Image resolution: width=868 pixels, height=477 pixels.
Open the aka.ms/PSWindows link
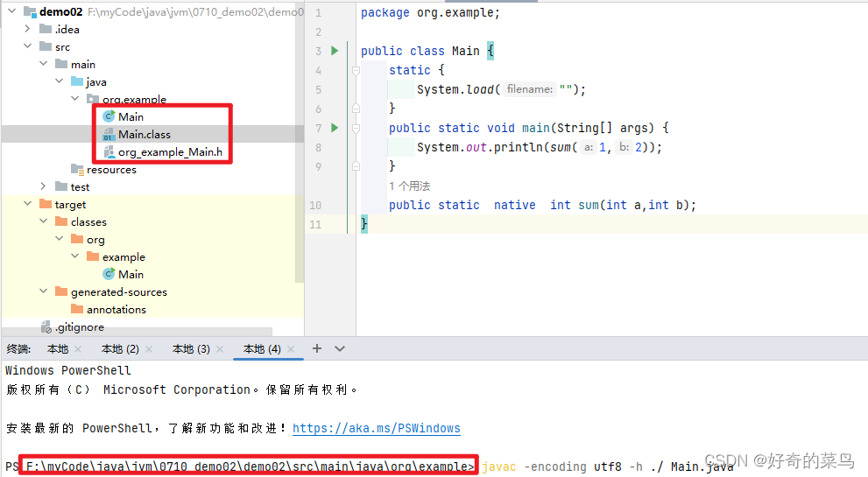point(377,428)
